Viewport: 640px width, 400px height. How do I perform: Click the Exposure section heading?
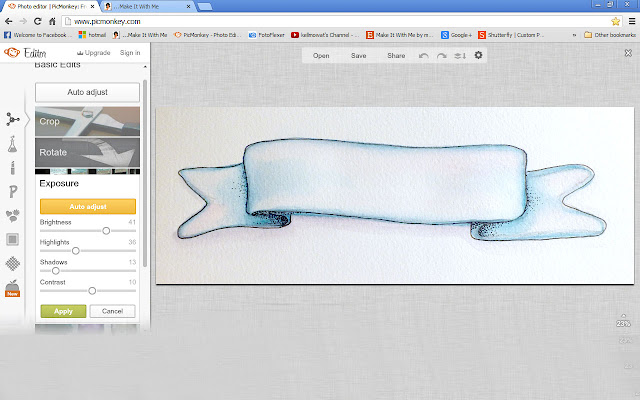pos(59,184)
